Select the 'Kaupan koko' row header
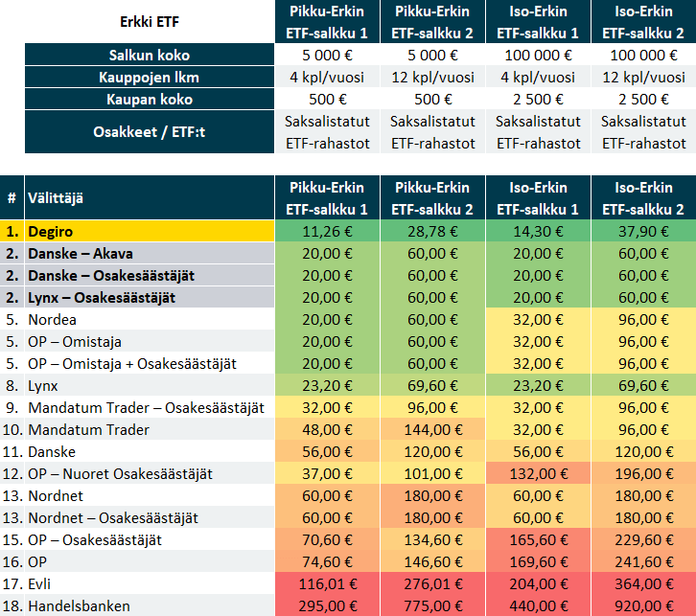Image resolution: width=696 pixels, height=616 pixels. coord(150,100)
